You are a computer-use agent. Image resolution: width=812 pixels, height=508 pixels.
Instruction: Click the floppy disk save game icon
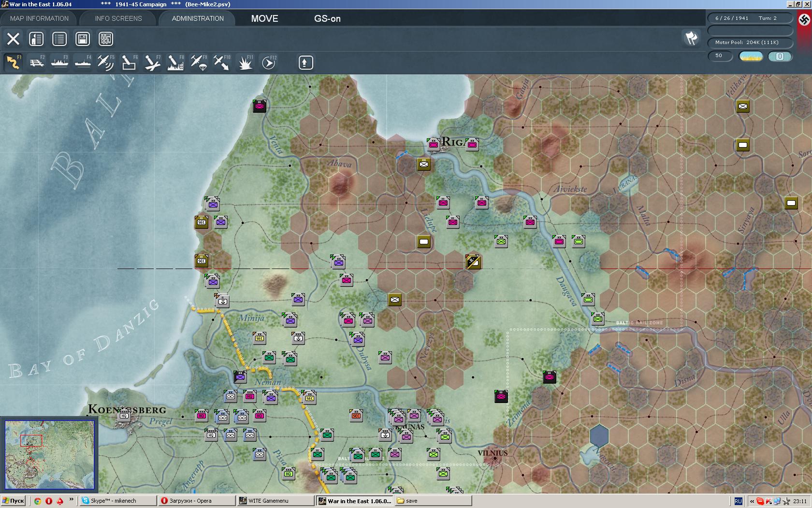point(83,39)
